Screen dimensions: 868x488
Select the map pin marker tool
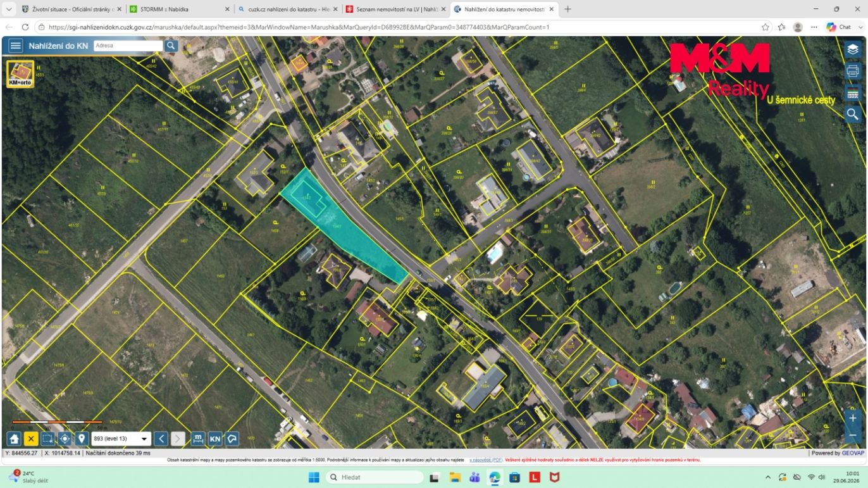pyautogui.click(x=81, y=439)
